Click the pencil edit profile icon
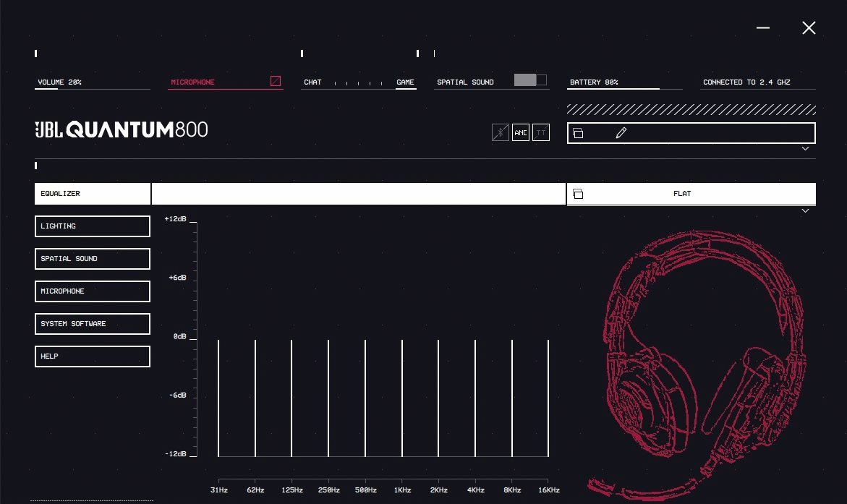The height and width of the screenshot is (504, 847). point(621,133)
